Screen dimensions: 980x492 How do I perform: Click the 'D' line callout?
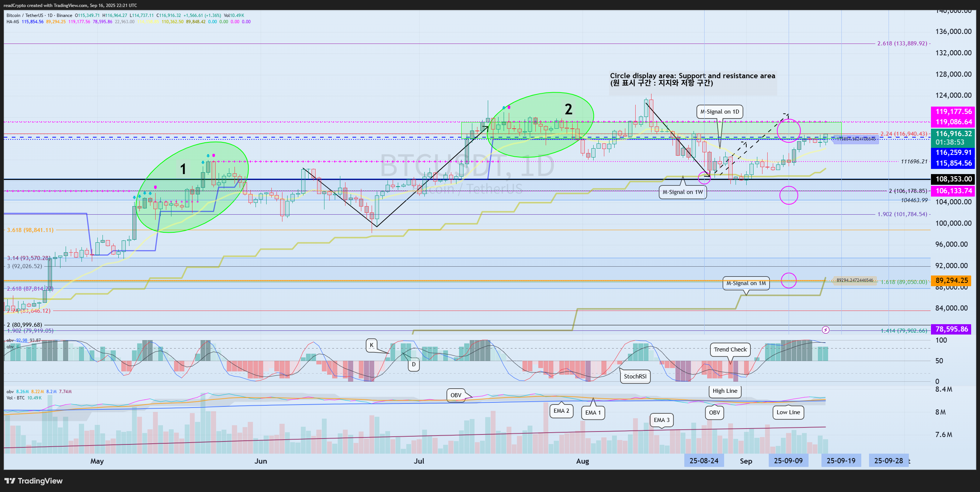coord(414,364)
